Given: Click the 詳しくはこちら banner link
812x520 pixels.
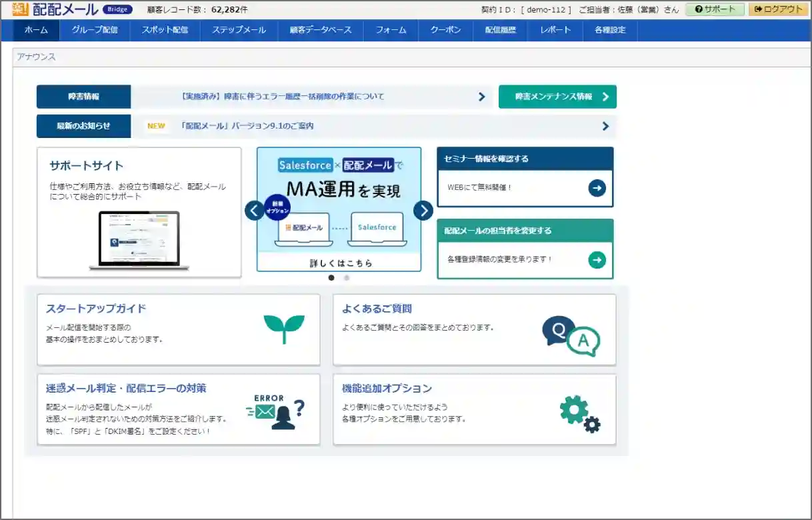Looking at the screenshot, I should click(340, 262).
